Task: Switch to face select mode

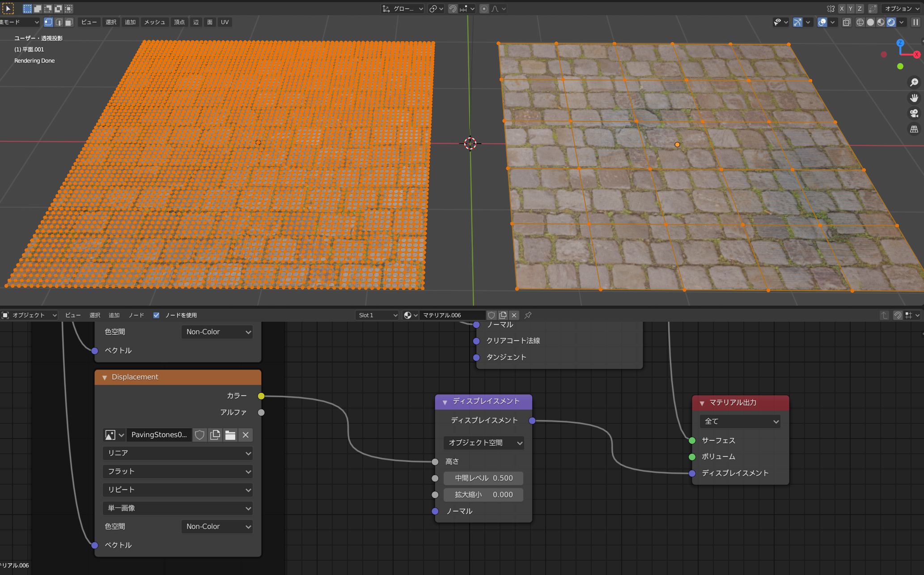Action: (x=68, y=22)
